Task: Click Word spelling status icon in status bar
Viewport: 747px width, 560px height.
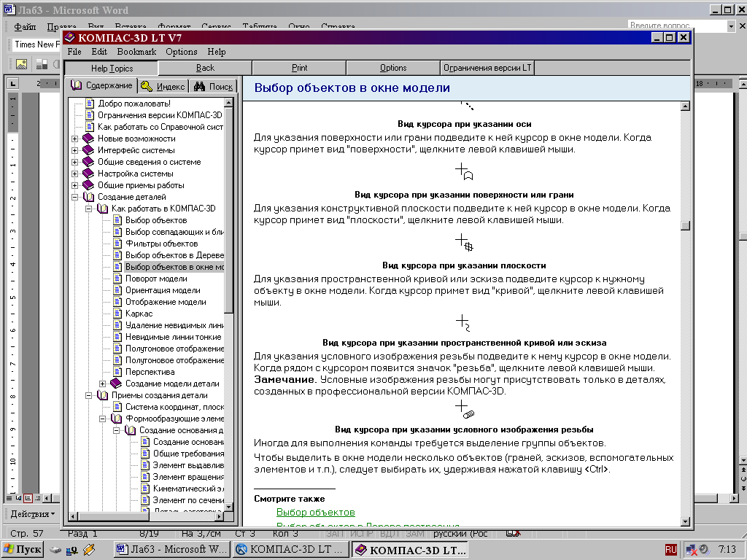Action: point(513,533)
